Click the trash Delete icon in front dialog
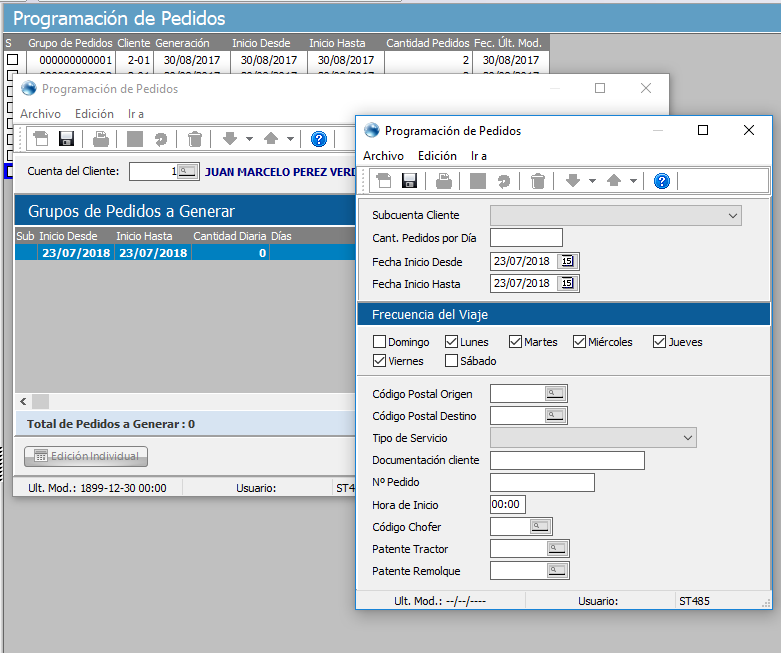This screenshot has height=653, width=781. pos(538,181)
